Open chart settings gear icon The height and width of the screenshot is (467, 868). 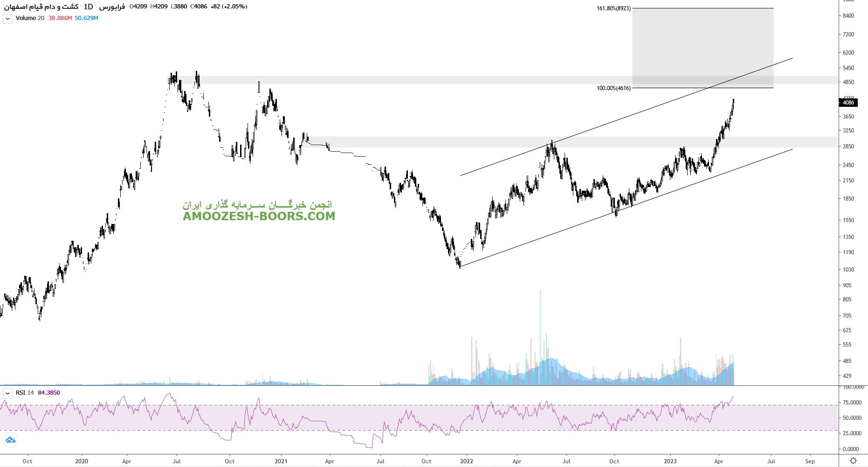[853, 461]
